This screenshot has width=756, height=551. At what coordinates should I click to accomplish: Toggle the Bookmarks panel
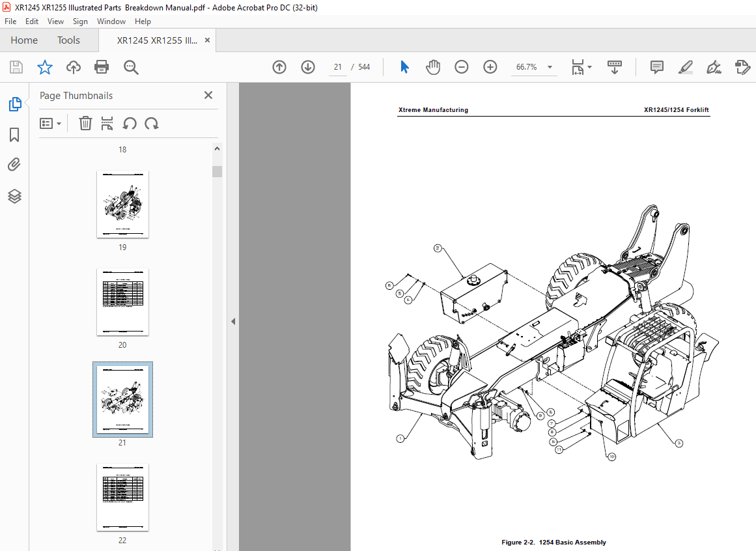click(x=14, y=135)
